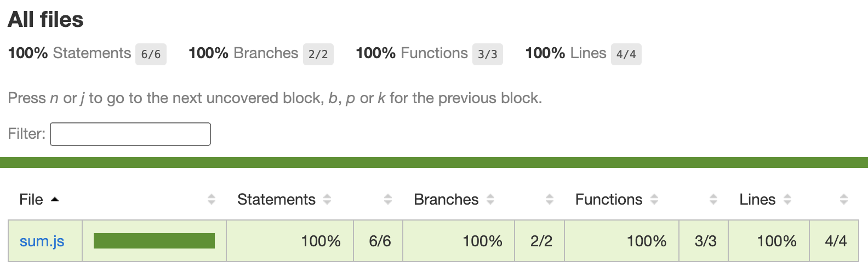Click sort icon next to Lines header
The height and width of the screenshot is (271, 868).
click(x=787, y=200)
